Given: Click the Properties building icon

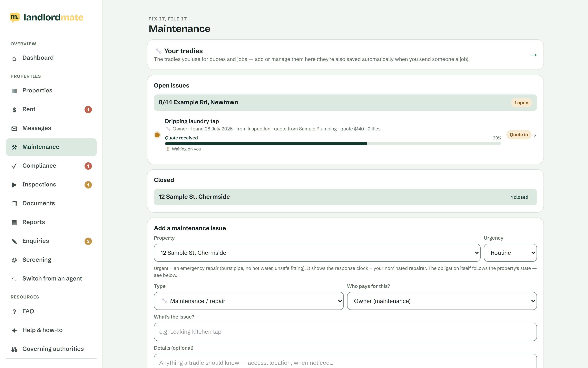Looking at the screenshot, I should click(14, 91).
